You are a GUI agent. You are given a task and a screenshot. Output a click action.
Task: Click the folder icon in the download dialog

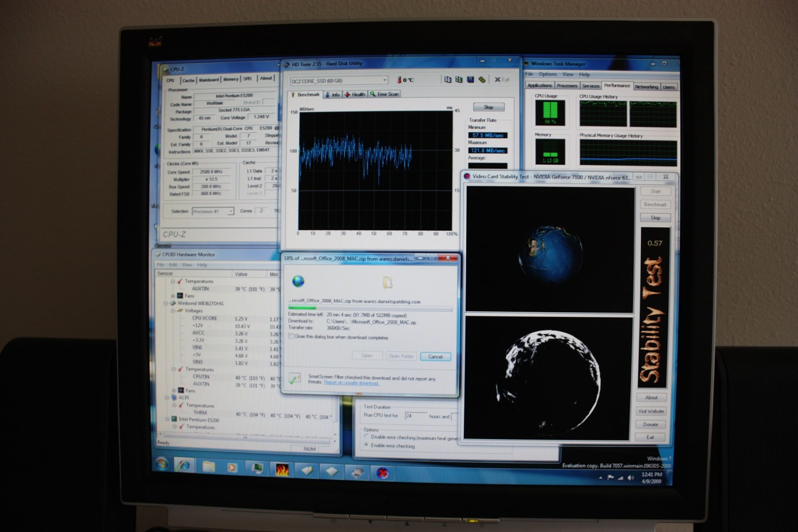tap(388, 282)
